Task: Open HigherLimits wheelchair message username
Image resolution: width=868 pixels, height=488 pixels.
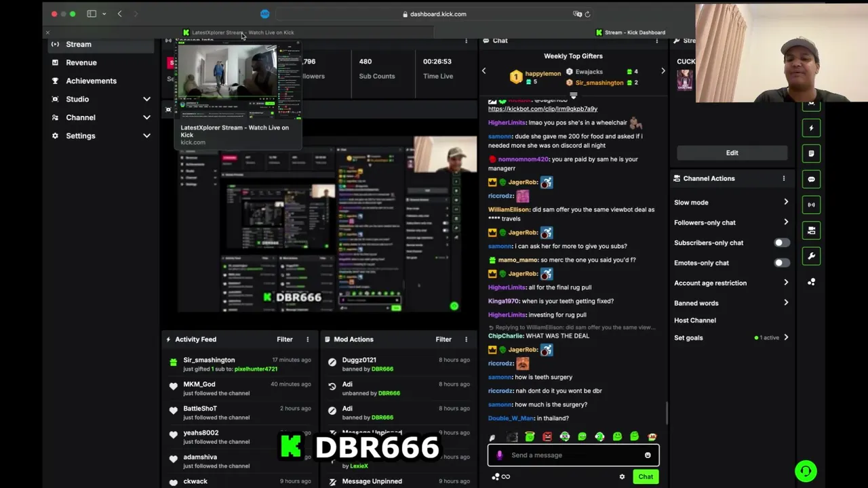Action: 507,123
